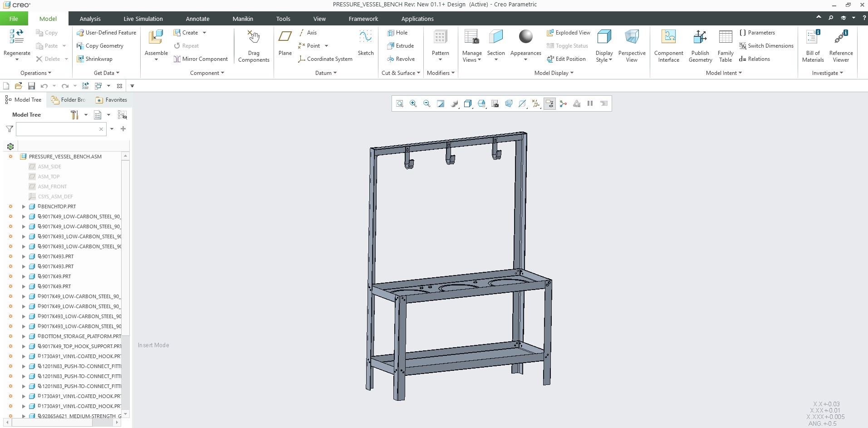The height and width of the screenshot is (428, 868).
Task: Open the Operations group dropdown
Action: [x=36, y=73]
